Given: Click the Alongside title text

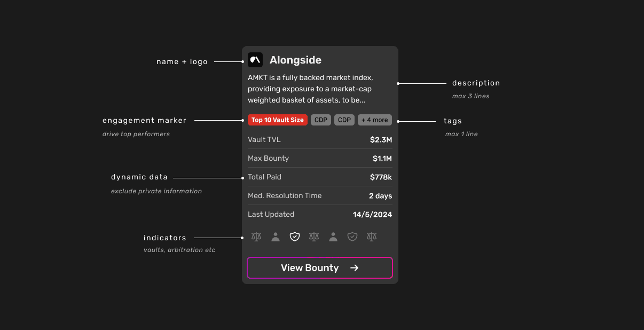Looking at the screenshot, I should 295,60.
